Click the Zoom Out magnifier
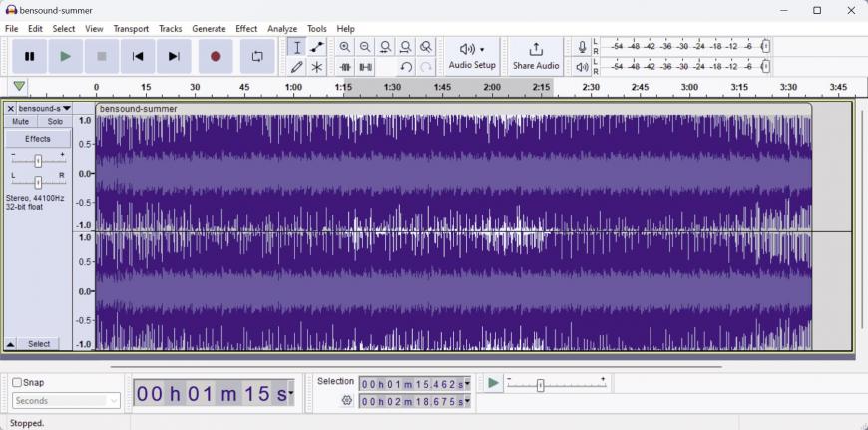 tap(365, 47)
